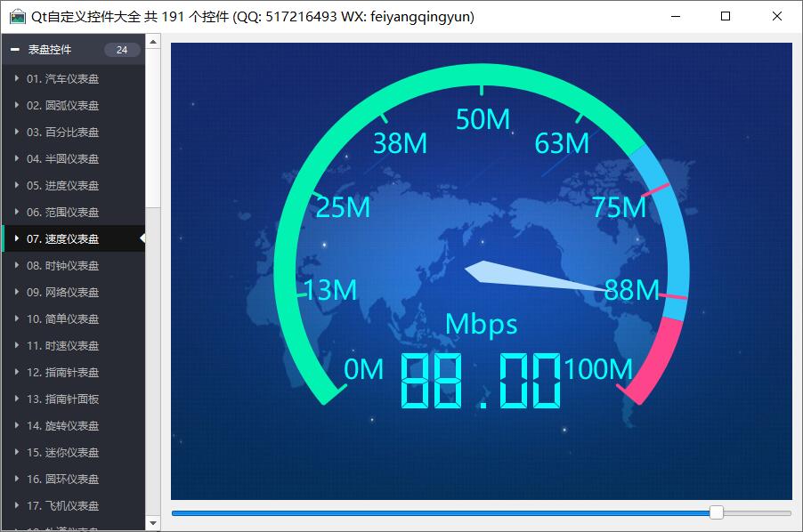Viewport: 803px width, 532px height.
Task: Open 01. 汽车仪表盘 in the list
Action: click(x=62, y=78)
